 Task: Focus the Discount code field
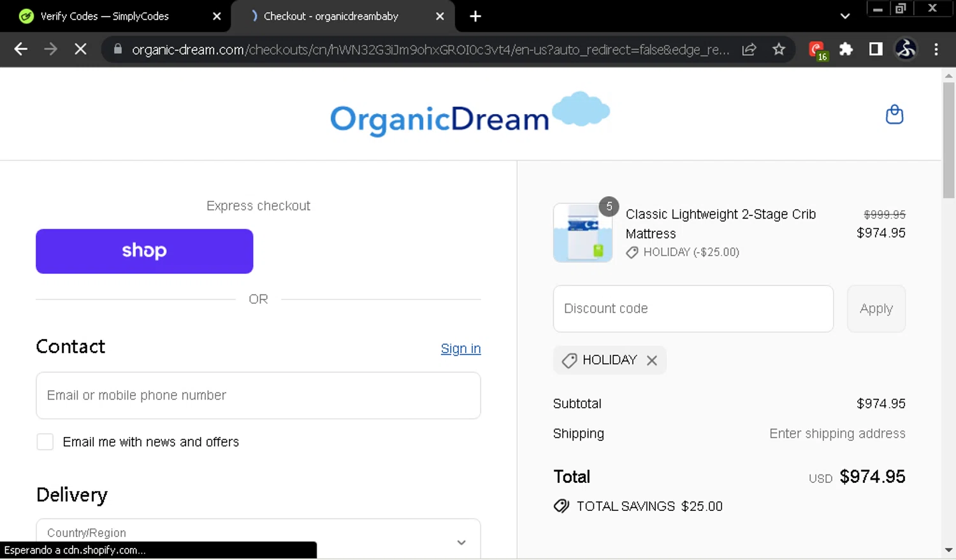tap(693, 308)
